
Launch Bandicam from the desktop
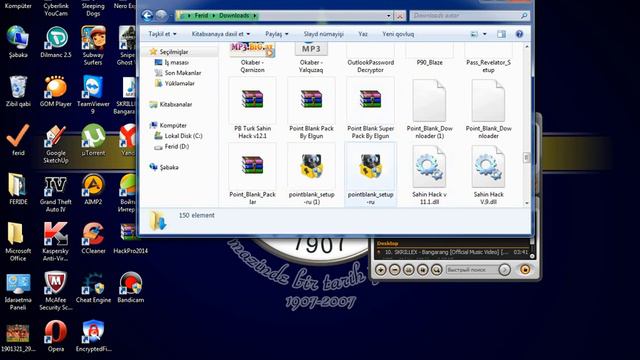coord(131,287)
